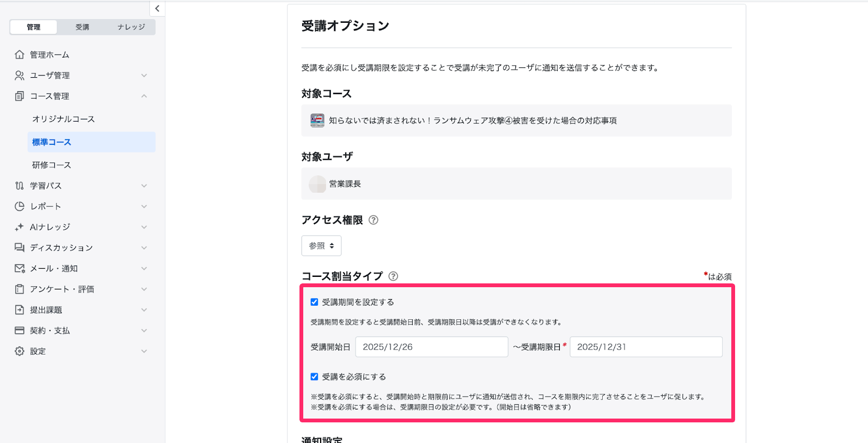Open help icon next to アクセス権限
This screenshot has width=868, height=443.
(373, 220)
